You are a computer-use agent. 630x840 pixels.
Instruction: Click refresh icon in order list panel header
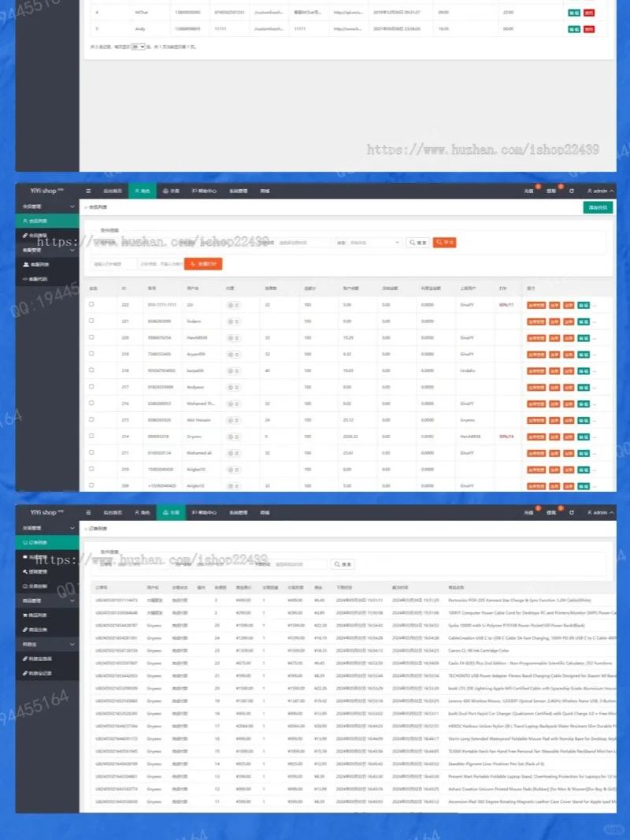coord(572,512)
